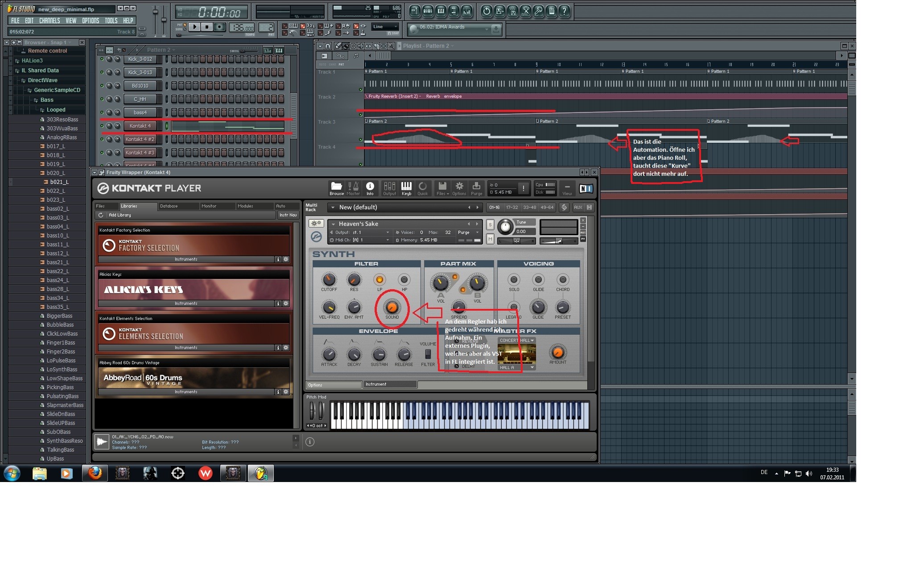This screenshot has height=582, width=924.
Task: Toggle the Keyb keyboard icon
Action: [x=406, y=187]
